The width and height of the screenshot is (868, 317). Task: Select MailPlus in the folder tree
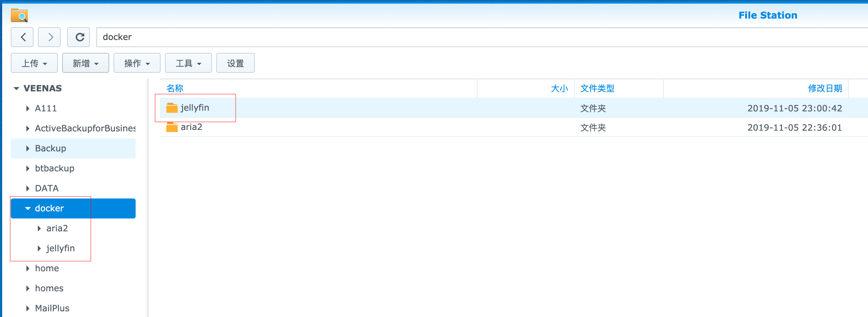coord(52,308)
